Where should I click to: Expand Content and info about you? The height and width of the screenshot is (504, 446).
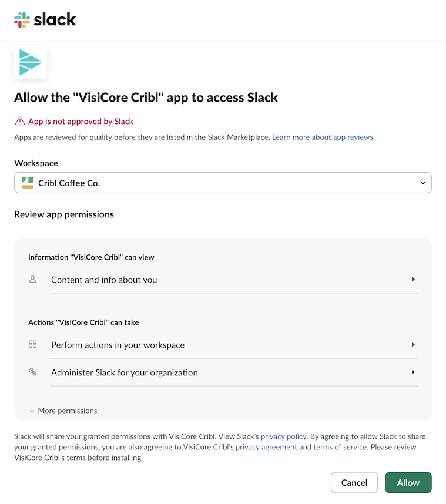pyautogui.click(x=413, y=280)
